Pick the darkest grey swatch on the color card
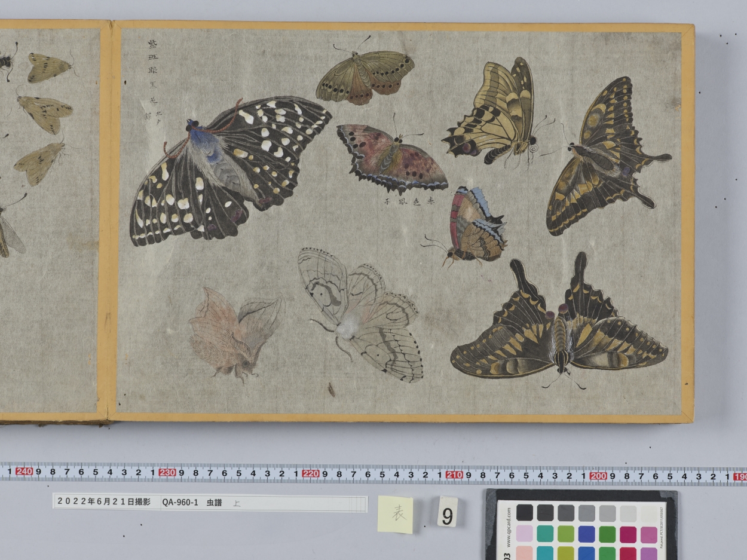The height and width of the screenshot is (560, 747). point(525,513)
